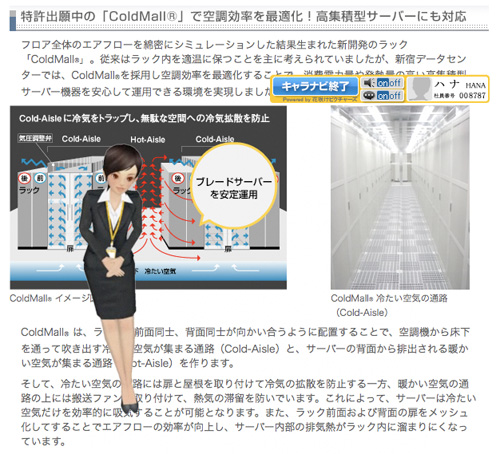Click the bowing HANA navigator character

[113, 277]
